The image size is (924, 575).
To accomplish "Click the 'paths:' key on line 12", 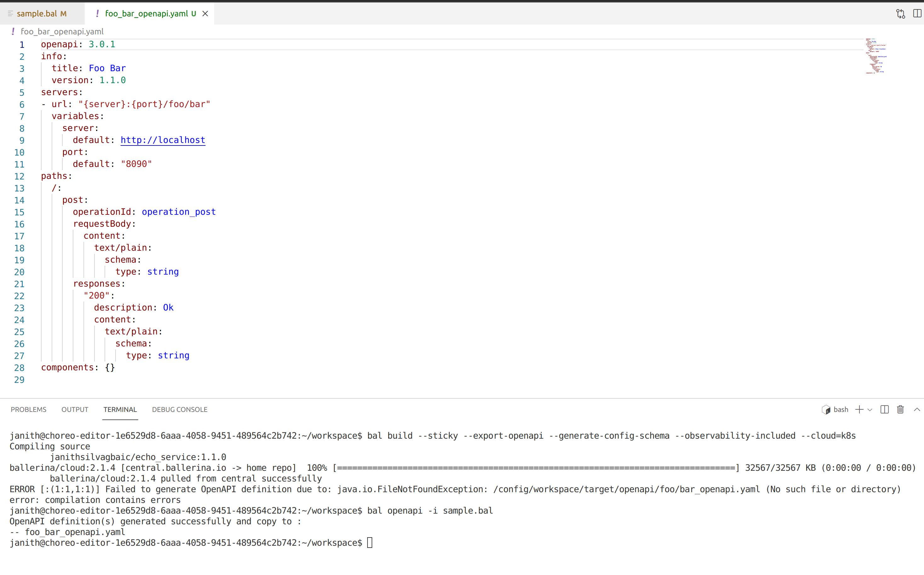I will point(57,176).
